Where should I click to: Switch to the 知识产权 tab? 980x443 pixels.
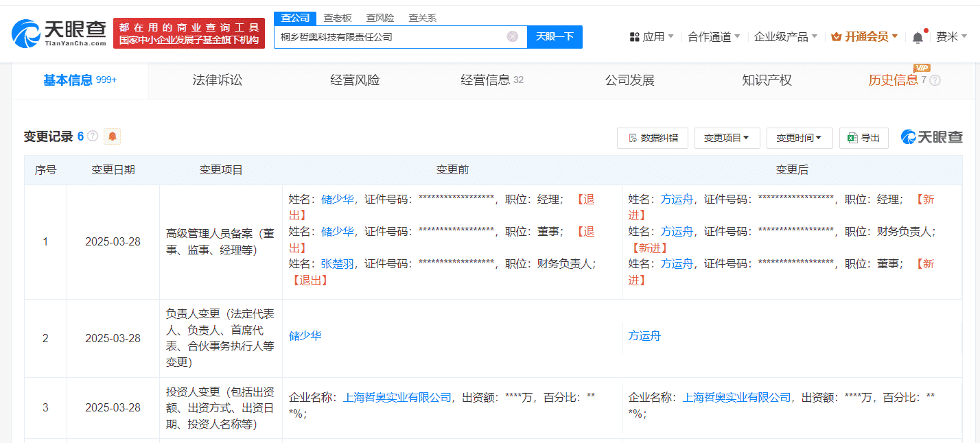(767, 80)
